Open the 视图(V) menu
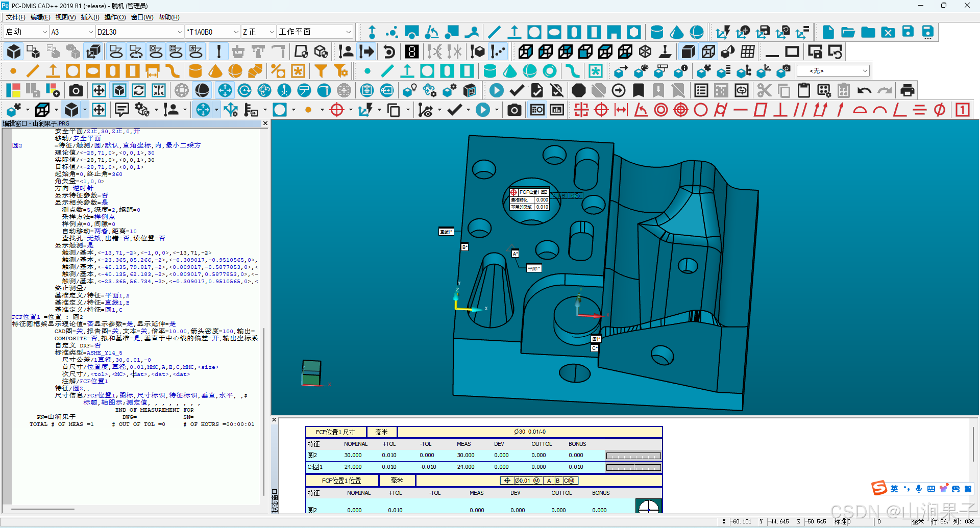 click(x=65, y=17)
